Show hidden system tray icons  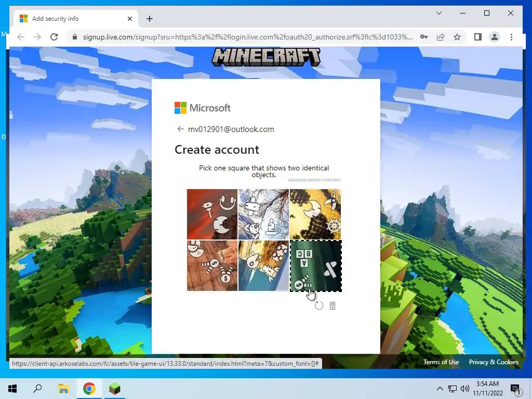440,389
